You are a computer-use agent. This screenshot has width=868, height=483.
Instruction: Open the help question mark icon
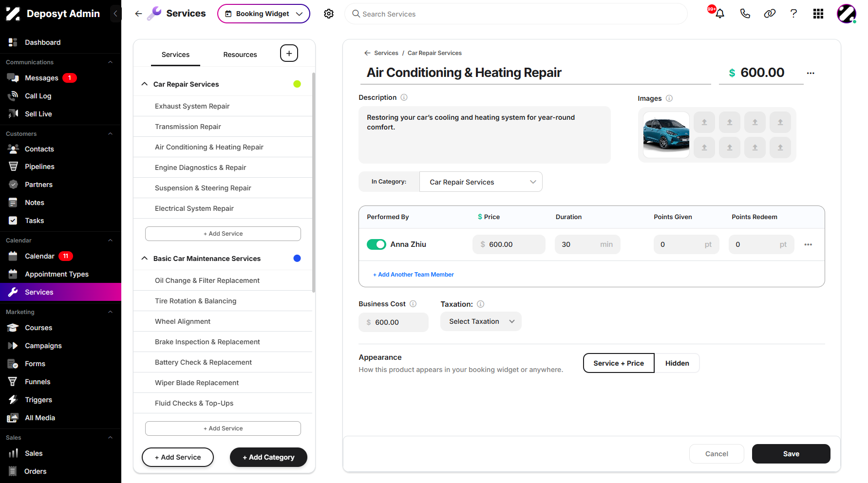coord(793,14)
